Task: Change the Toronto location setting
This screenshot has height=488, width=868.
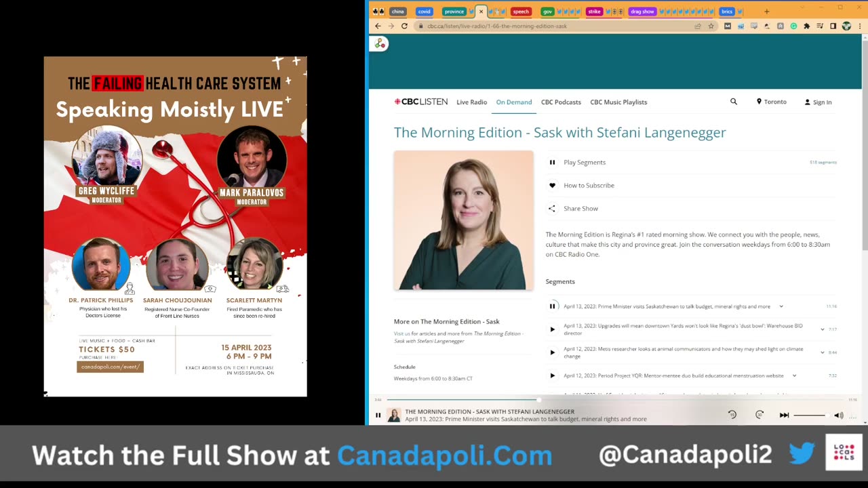Action: point(772,102)
